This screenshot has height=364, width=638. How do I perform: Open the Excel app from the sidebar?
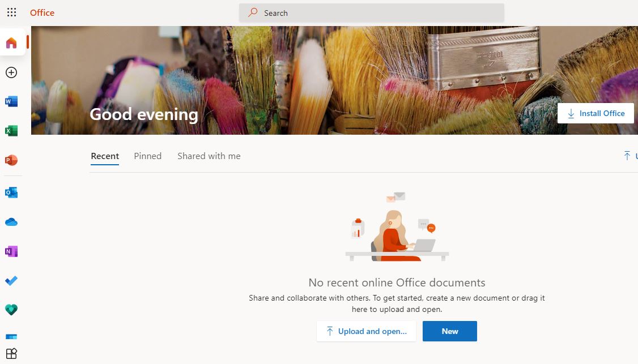point(11,131)
